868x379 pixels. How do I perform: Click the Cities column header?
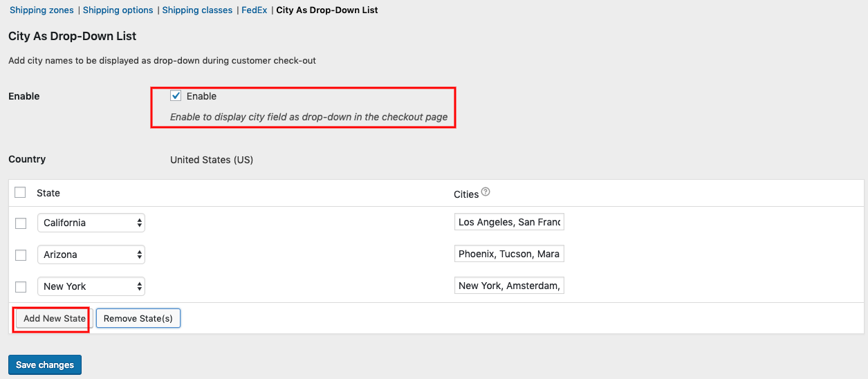tap(466, 194)
